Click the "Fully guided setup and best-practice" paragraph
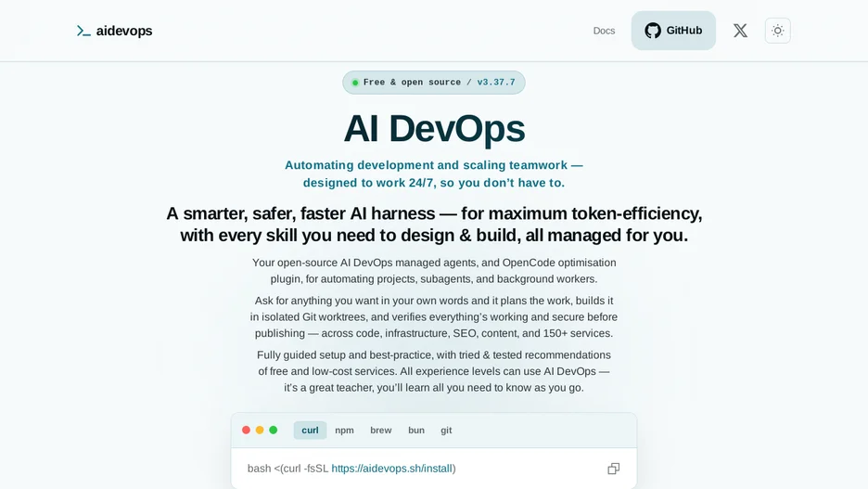868x489 pixels. pos(434,371)
